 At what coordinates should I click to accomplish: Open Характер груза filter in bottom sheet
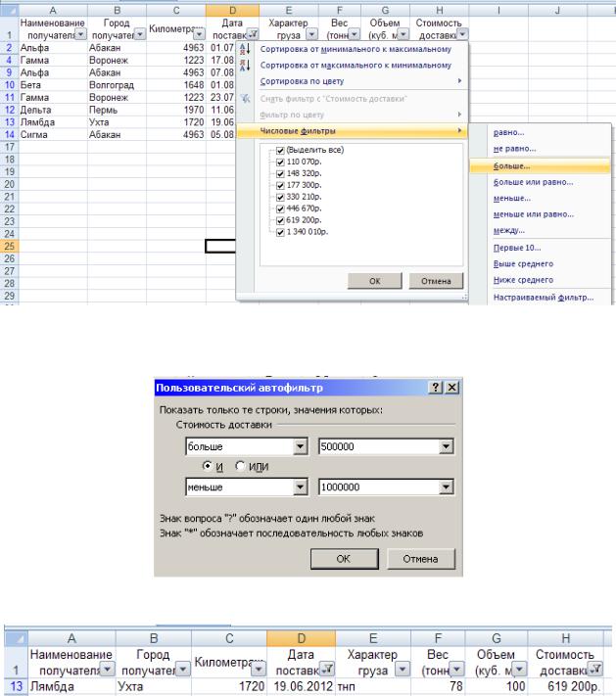click(403, 669)
